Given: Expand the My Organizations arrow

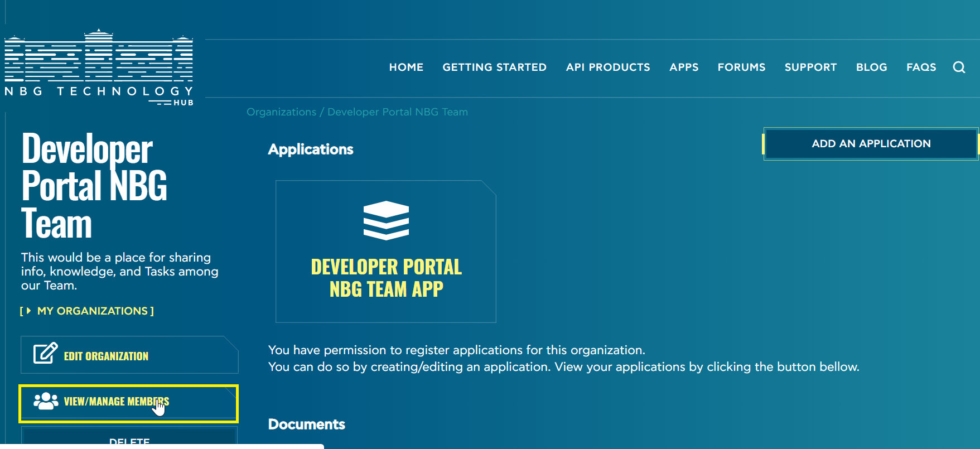Looking at the screenshot, I should [28, 311].
